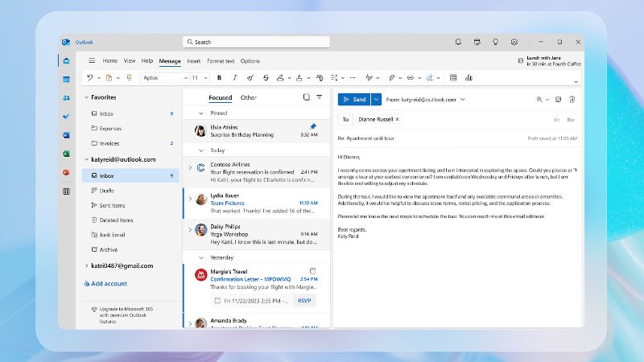Image resolution: width=644 pixels, height=362 pixels.
Task: Click the Paste clipboard icon
Action: tap(109, 77)
